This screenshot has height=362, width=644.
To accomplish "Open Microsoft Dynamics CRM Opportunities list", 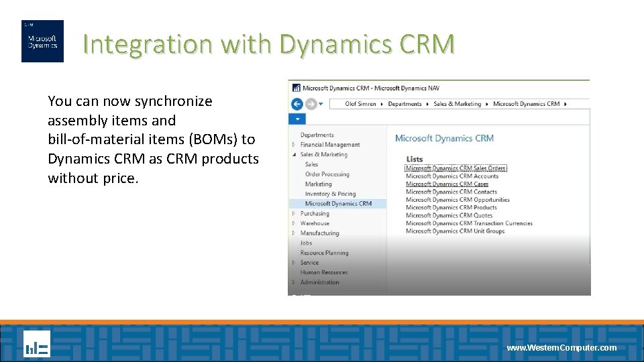I will tap(458, 200).
